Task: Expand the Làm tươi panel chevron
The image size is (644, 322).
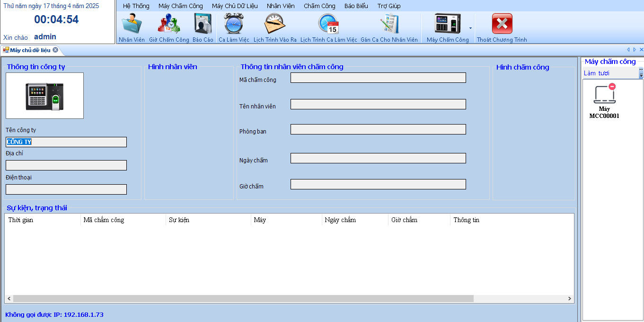Action: pyautogui.click(x=641, y=73)
